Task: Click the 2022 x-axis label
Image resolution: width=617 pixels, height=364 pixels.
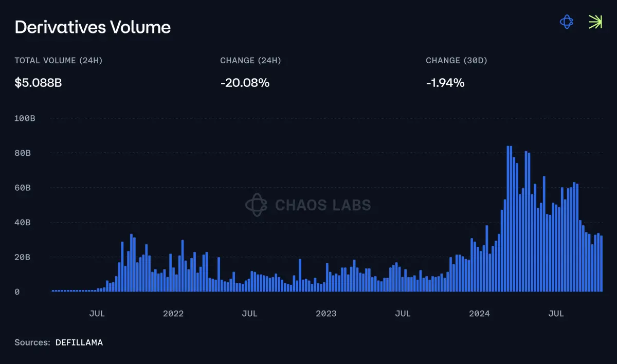Action: (x=173, y=314)
